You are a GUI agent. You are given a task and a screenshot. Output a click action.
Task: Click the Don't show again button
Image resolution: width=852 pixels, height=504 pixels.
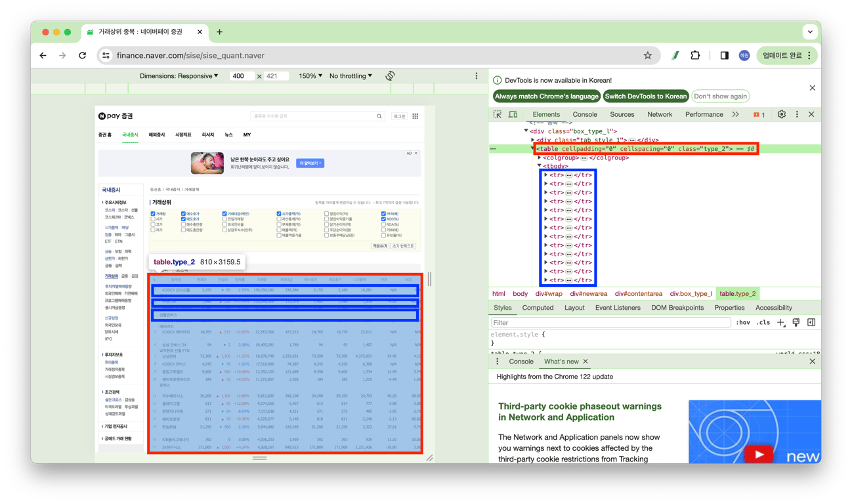pos(720,96)
